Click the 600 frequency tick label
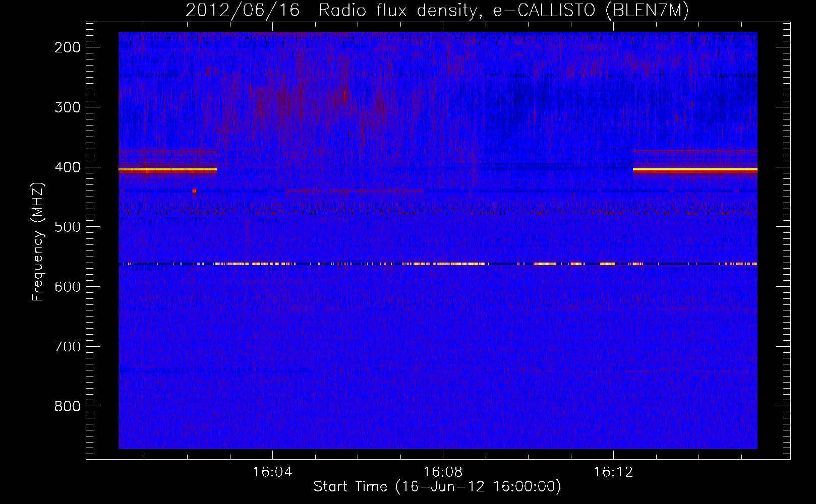The image size is (816, 504). click(68, 287)
